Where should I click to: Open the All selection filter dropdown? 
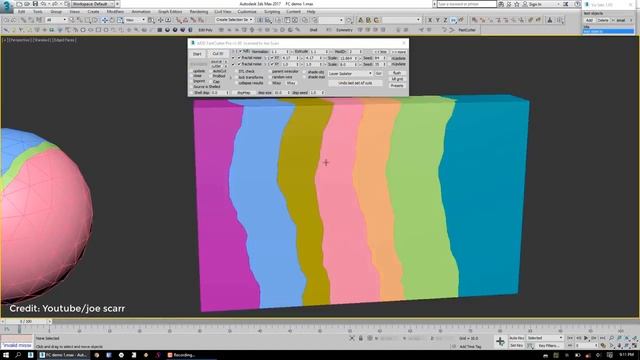(56, 20)
